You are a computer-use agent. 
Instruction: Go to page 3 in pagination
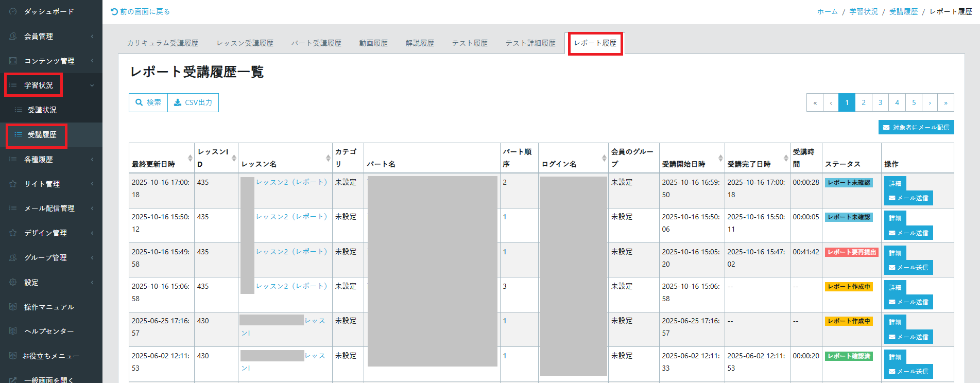pyautogui.click(x=880, y=102)
